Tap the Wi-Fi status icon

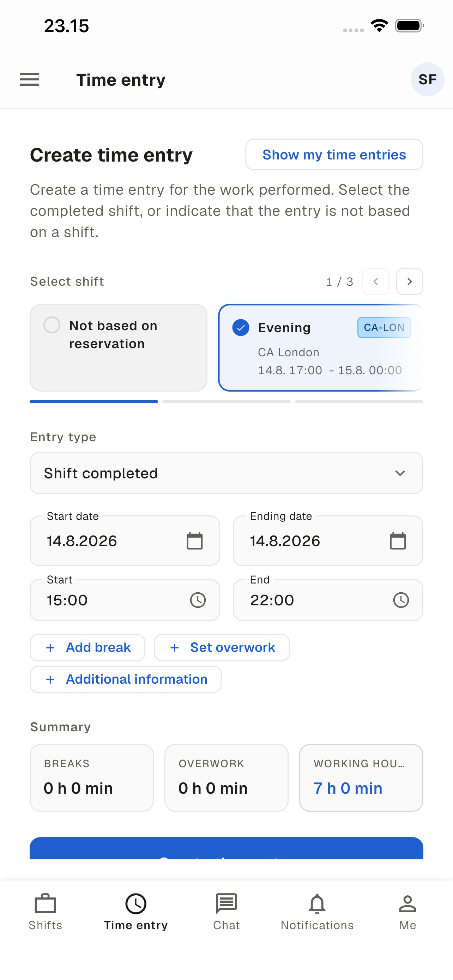379,26
